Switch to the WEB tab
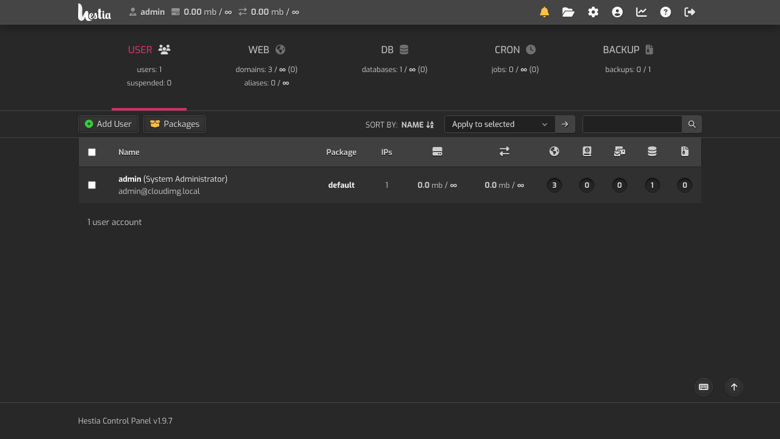The height and width of the screenshot is (439, 780). pos(267,65)
